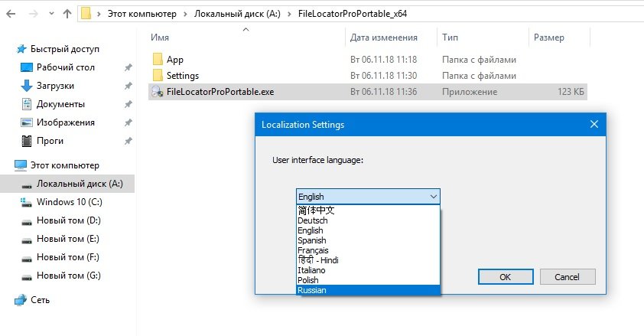
Task: Select the 'App' folder name
Action: 175,60
